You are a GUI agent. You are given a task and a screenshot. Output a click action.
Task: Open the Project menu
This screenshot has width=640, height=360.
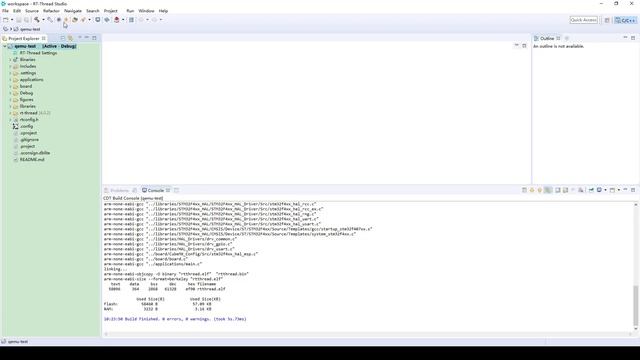click(110, 11)
